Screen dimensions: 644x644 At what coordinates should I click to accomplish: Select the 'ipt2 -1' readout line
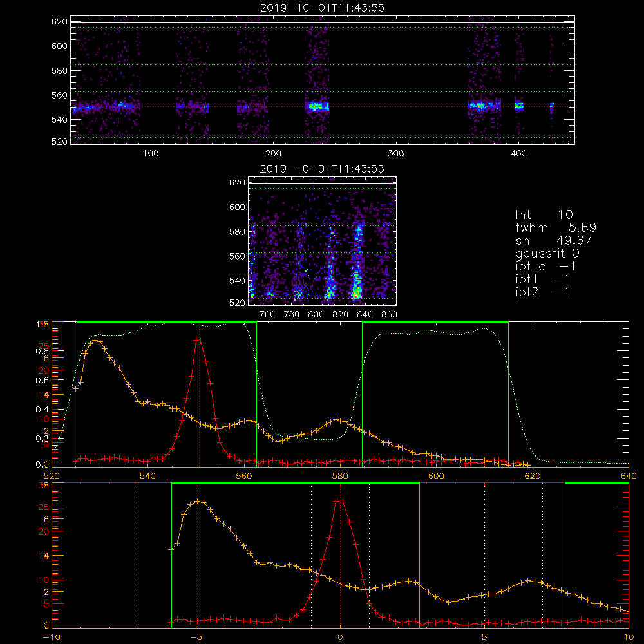[x=542, y=292]
